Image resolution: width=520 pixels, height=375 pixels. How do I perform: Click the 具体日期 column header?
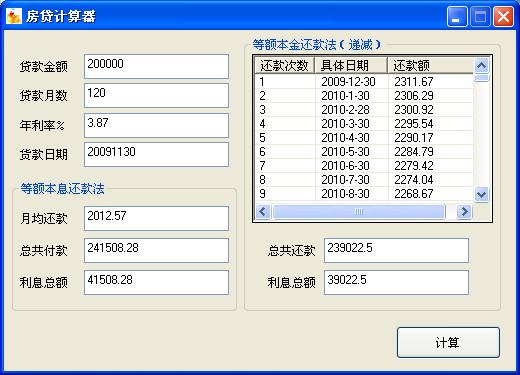point(351,65)
